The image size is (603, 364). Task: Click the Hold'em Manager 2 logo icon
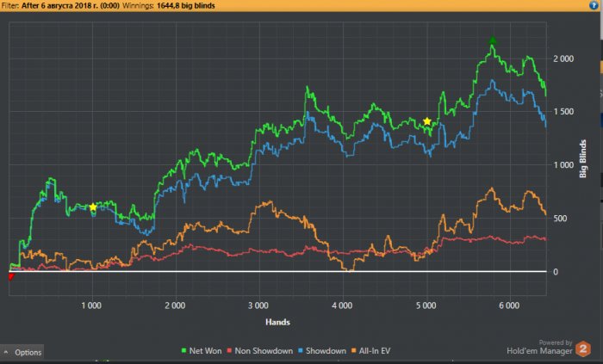tap(582, 349)
